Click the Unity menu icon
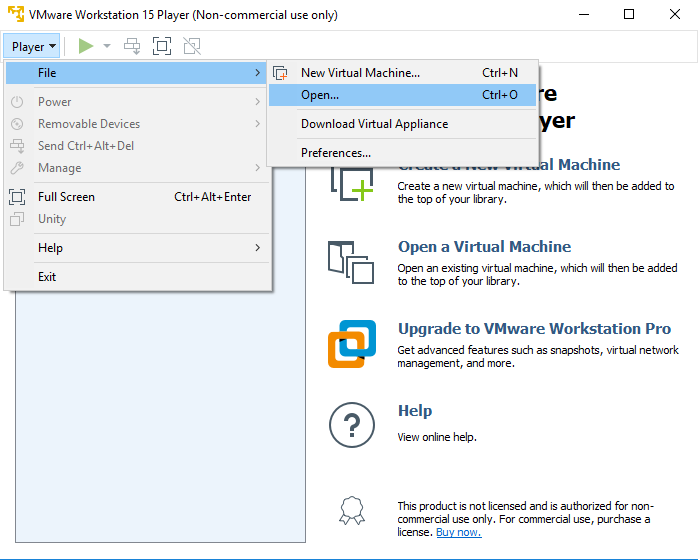Screen dimensions: 698x560 click(17, 219)
